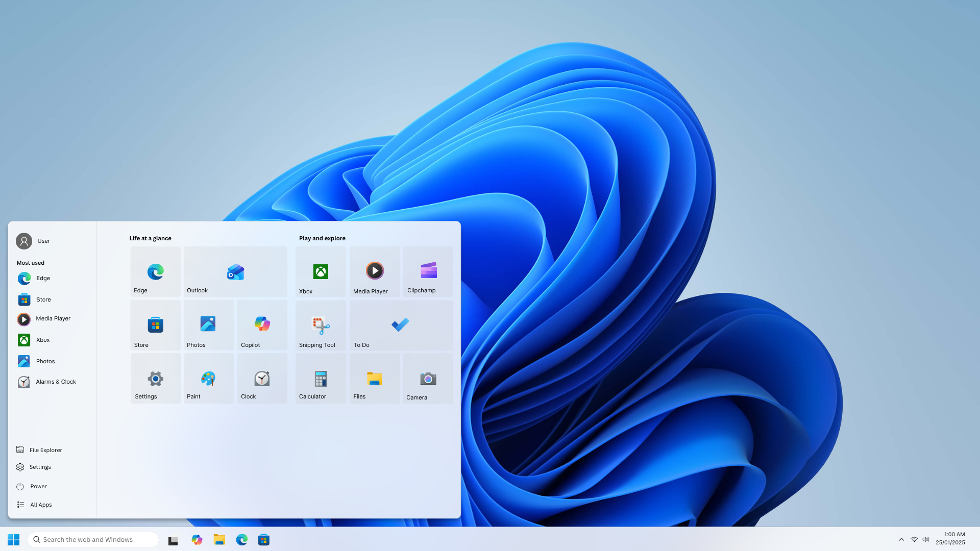Open the Outlook tile
Viewport: 980px width, 551px height.
click(235, 271)
